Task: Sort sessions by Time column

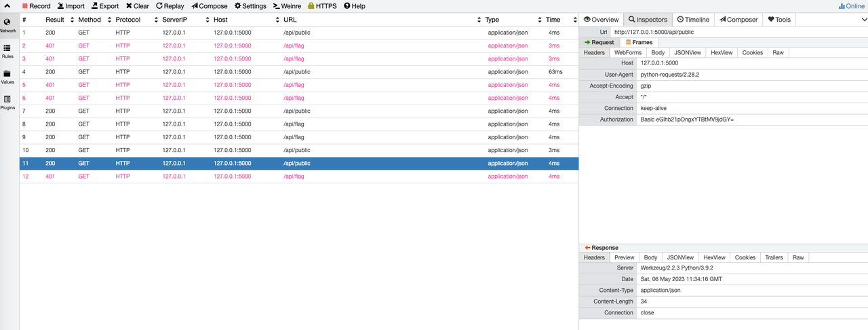Action: point(553,20)
